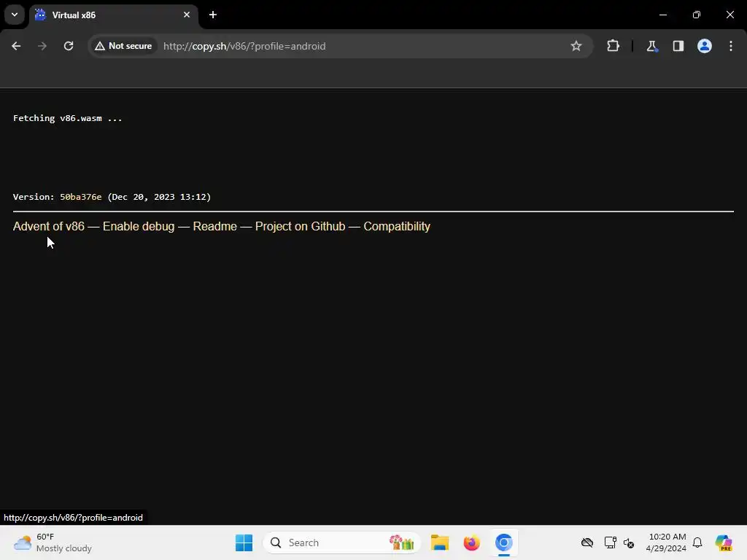Open the clock showing 10:20 AM
The height and width of the screenshot is (560, 747).
[x=666, y=542]
